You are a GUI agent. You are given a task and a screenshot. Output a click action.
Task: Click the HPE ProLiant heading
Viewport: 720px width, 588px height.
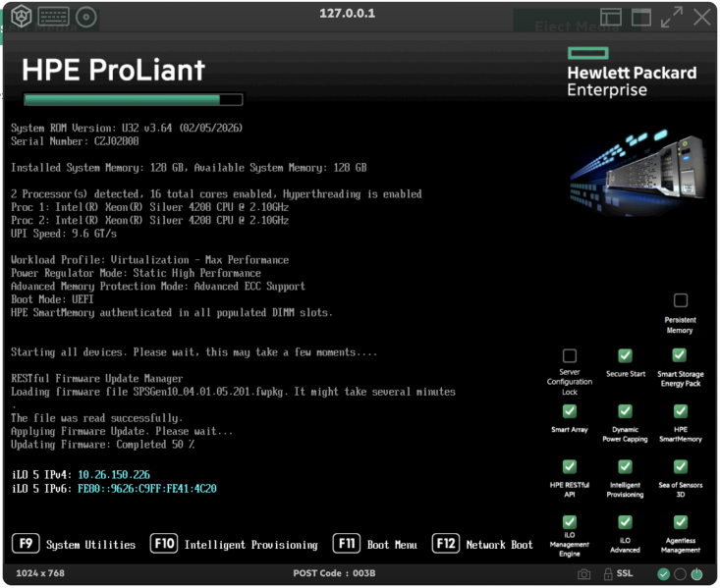coord(113,70)
